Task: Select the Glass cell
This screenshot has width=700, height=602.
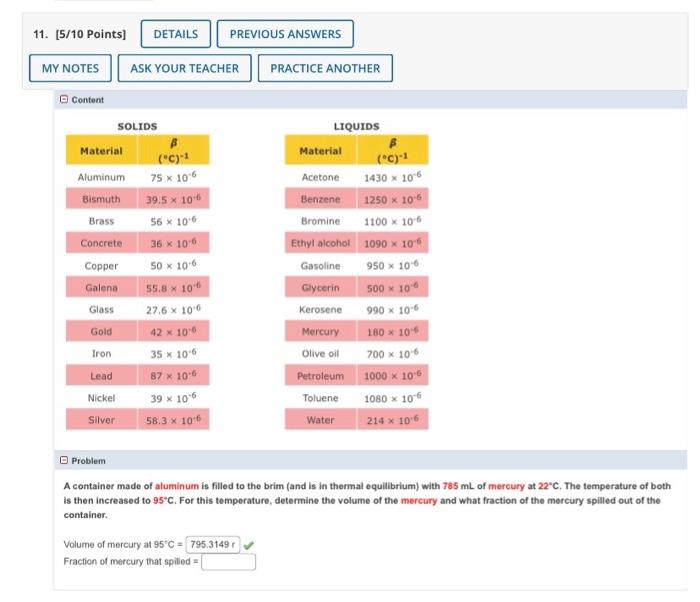Action: coord(101,309)
